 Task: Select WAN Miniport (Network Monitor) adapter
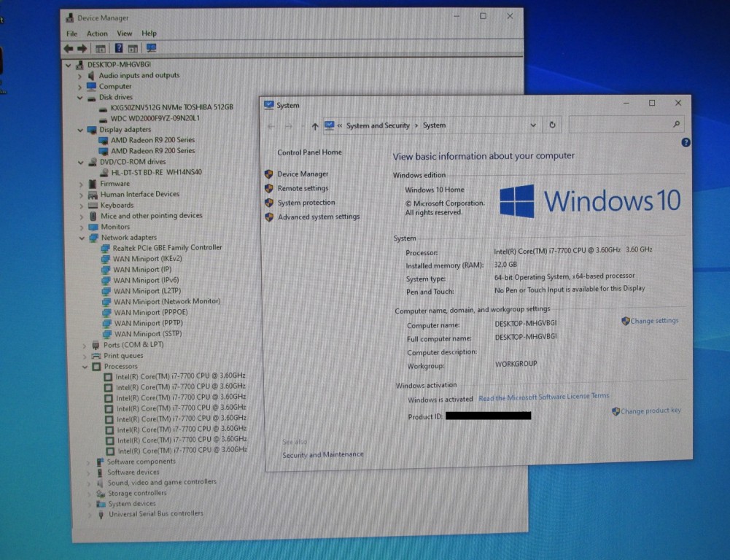[x=167, y=302]
